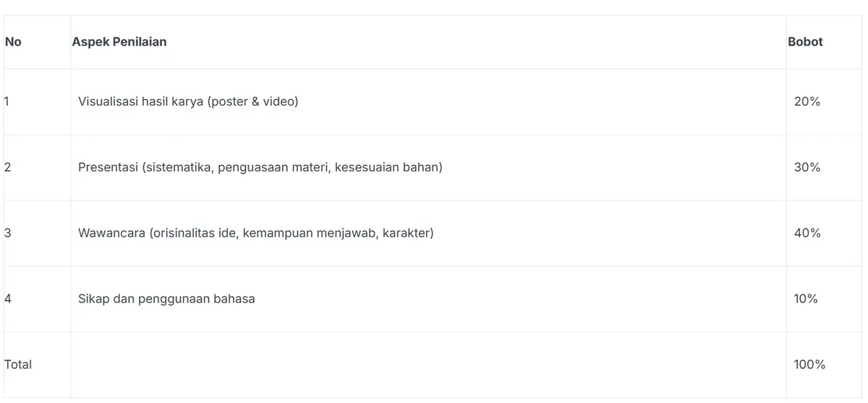Viewport: 868px width, 403px height.
Task: Click row number 4 cell
Action: pos(7,299)
